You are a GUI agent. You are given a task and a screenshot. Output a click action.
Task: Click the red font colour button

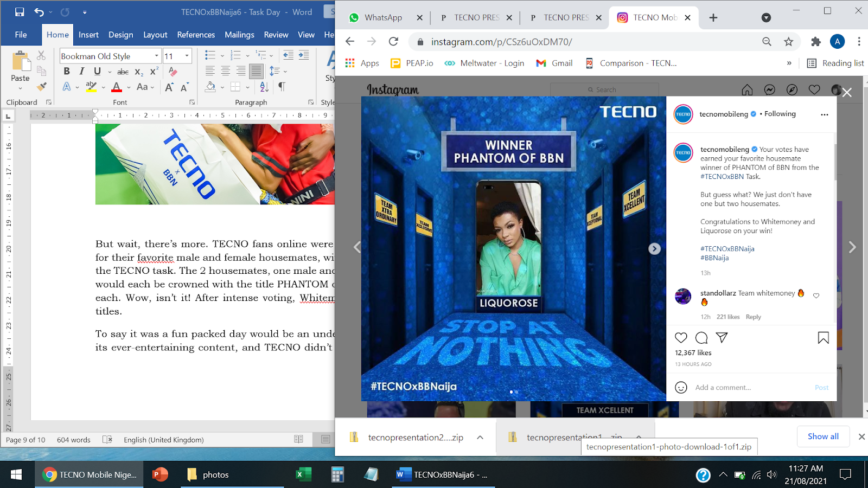[x=117, y=87]
